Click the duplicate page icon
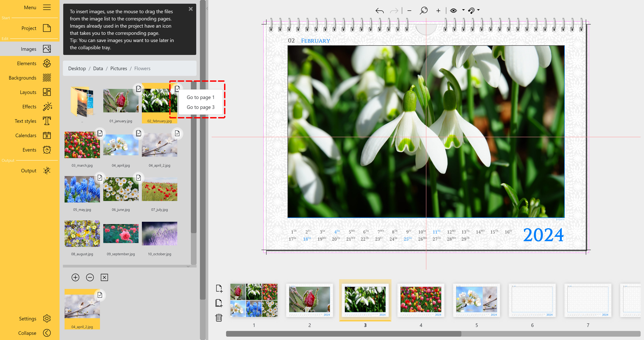Screen dimensions: 644x340 (219, 303)
